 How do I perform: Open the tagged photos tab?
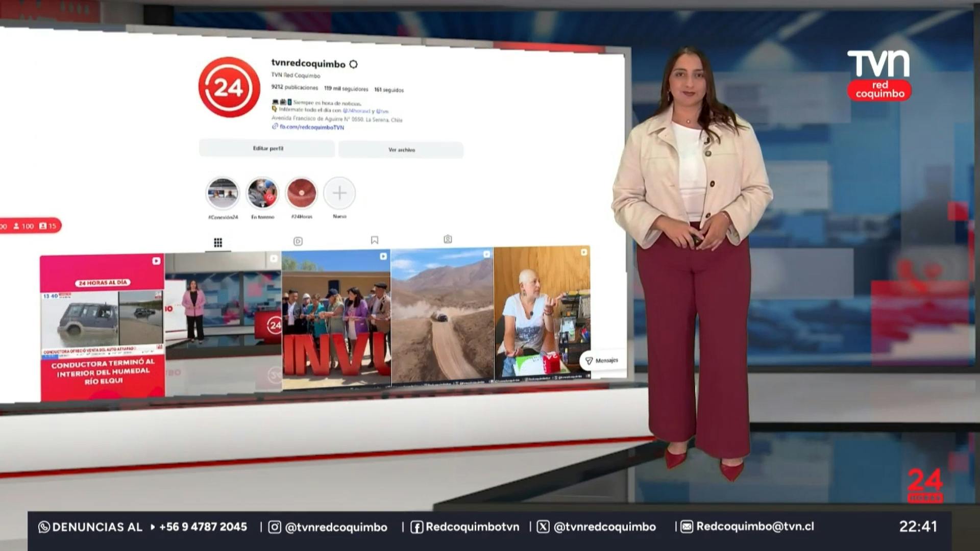coord(448,239)
